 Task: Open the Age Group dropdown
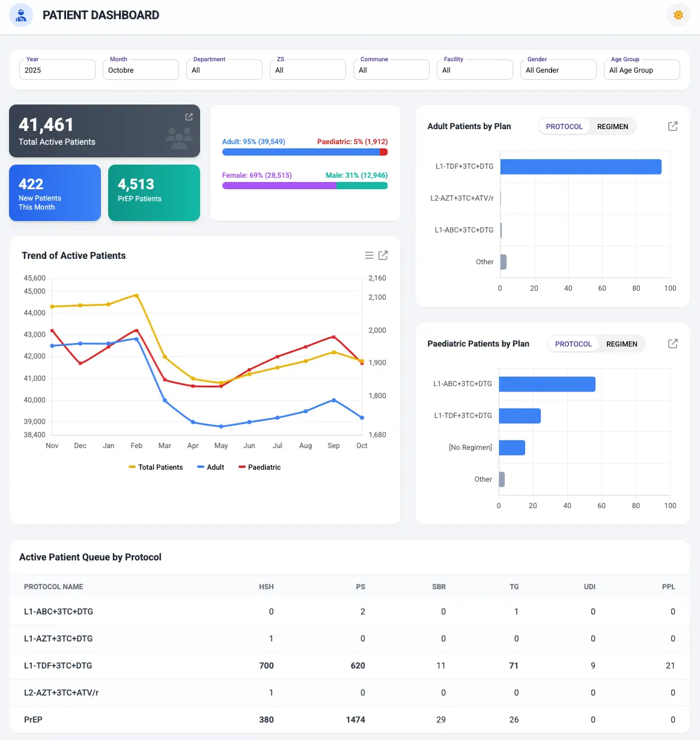click(641, 70)
